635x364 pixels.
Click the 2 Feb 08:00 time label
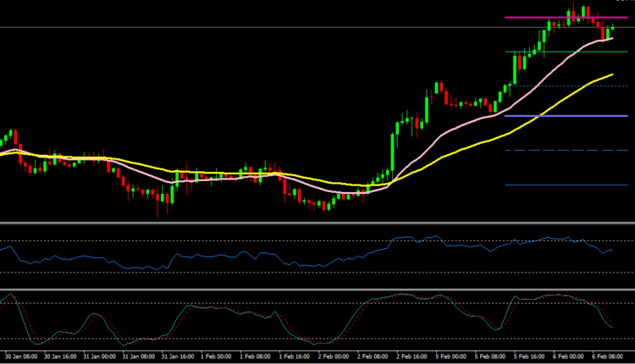pos(373,358)
